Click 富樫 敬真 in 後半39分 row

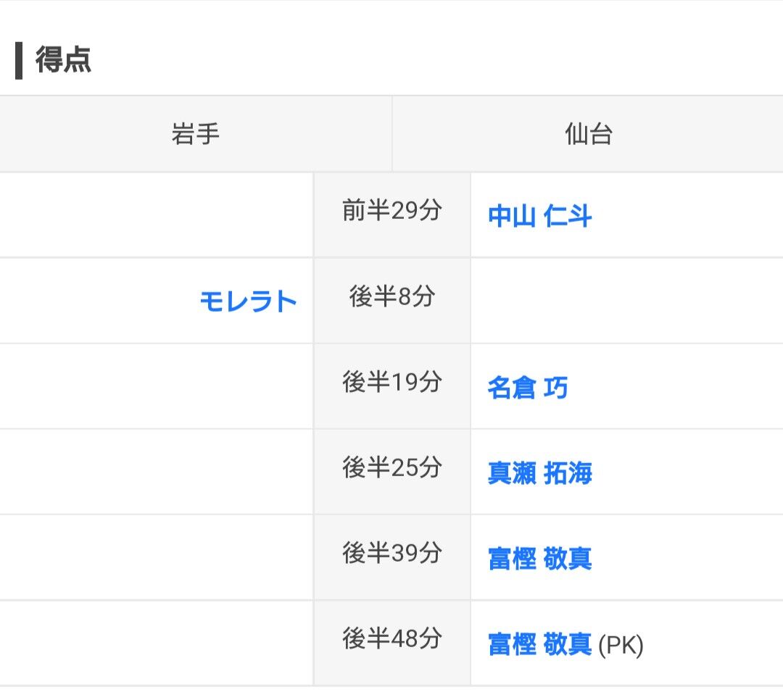pyautogui.click(x=539, y=559)
